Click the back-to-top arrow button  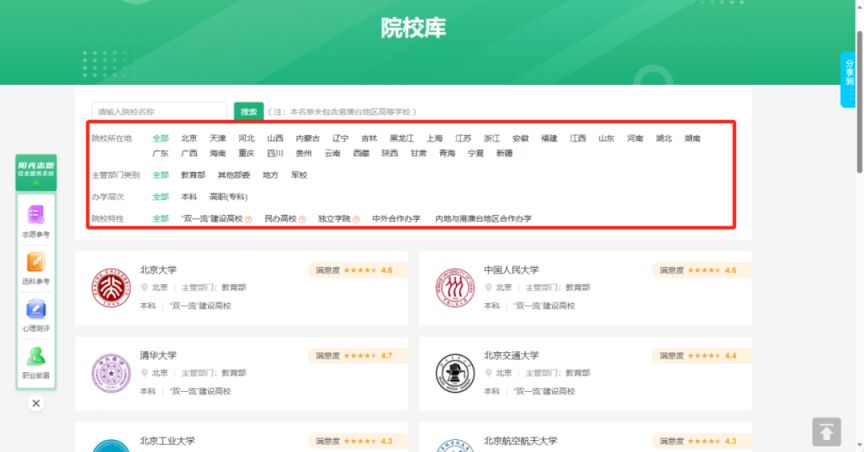click(x=826, y=432)
